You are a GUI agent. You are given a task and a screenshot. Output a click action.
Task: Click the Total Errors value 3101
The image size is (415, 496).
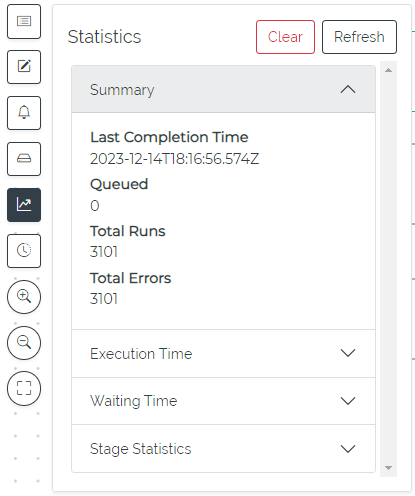[x=104, y=299]
